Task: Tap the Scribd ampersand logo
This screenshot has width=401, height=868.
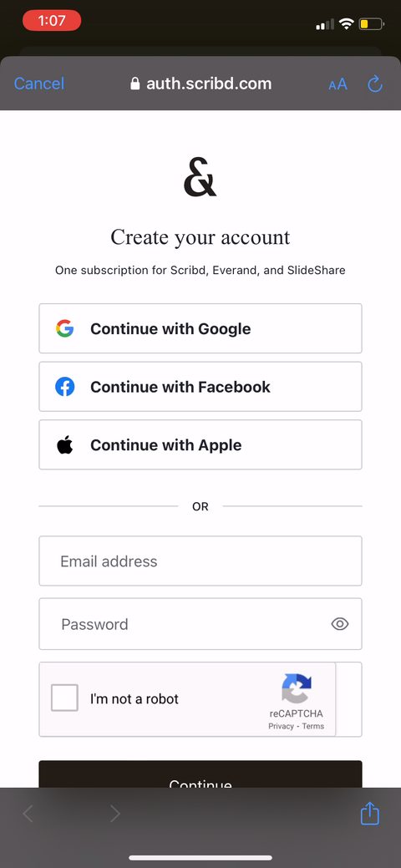Action: (x=200, y=177)
